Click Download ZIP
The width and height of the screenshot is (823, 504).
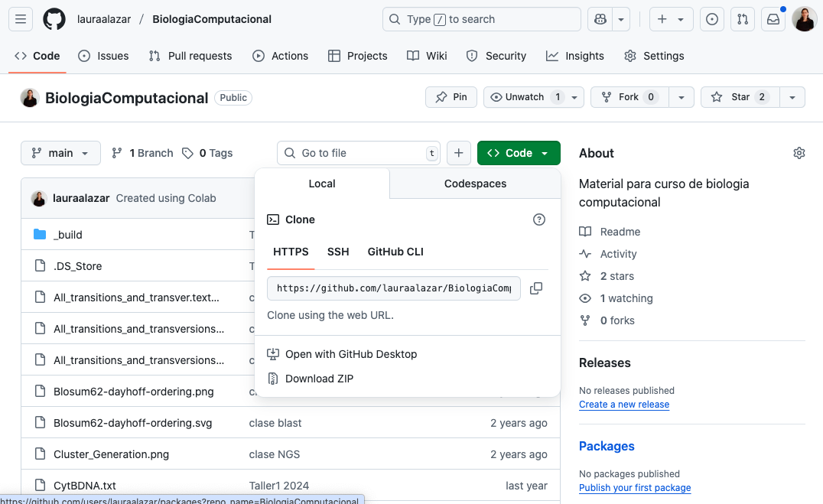[x=319, y=379]
